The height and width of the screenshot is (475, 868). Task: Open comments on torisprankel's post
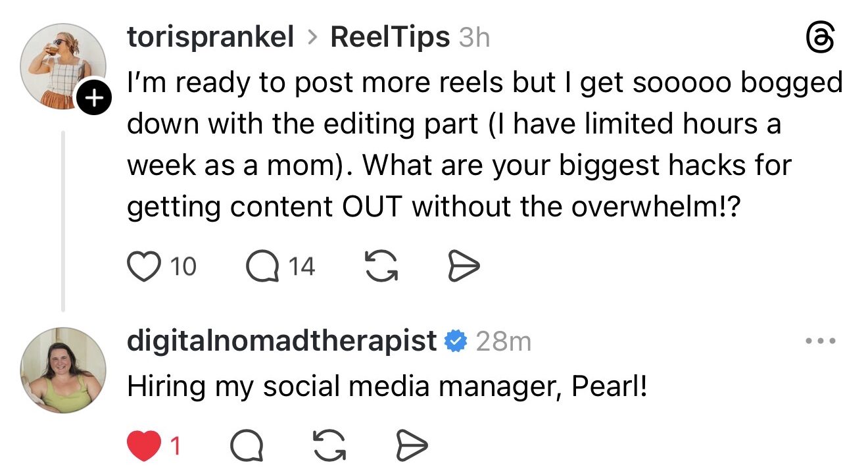click(263, 267)
